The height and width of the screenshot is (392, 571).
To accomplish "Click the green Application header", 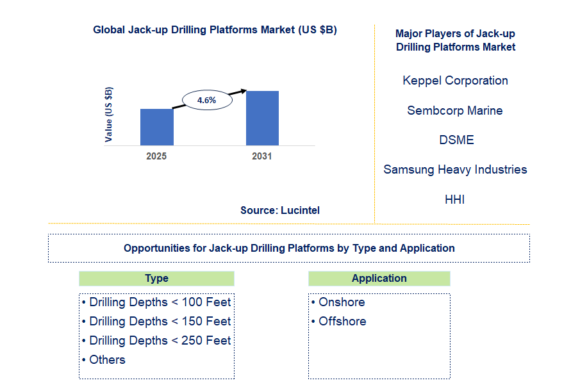I will coord(379,278).
